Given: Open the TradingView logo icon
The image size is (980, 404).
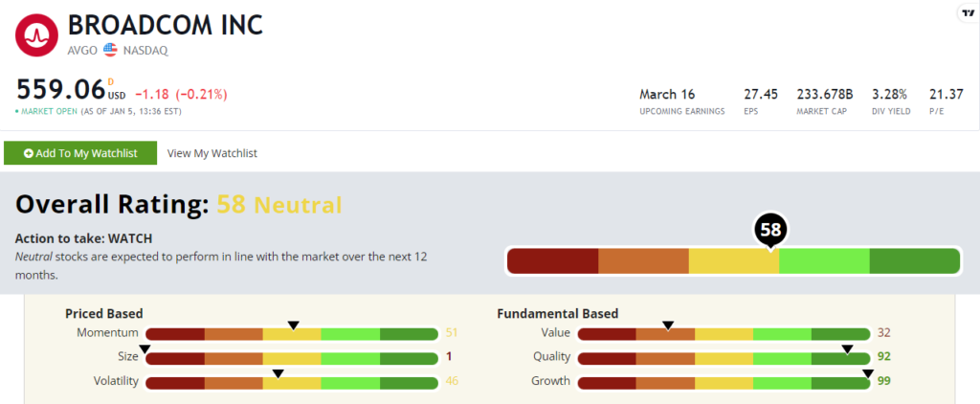Looking at the screenshot, I should (969, 12).
